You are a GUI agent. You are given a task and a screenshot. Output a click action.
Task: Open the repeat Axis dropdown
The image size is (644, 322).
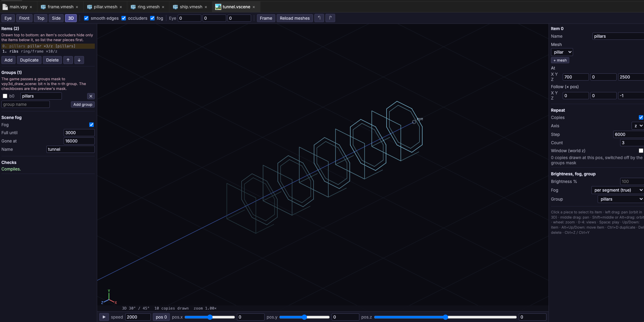tap(637, 126)
